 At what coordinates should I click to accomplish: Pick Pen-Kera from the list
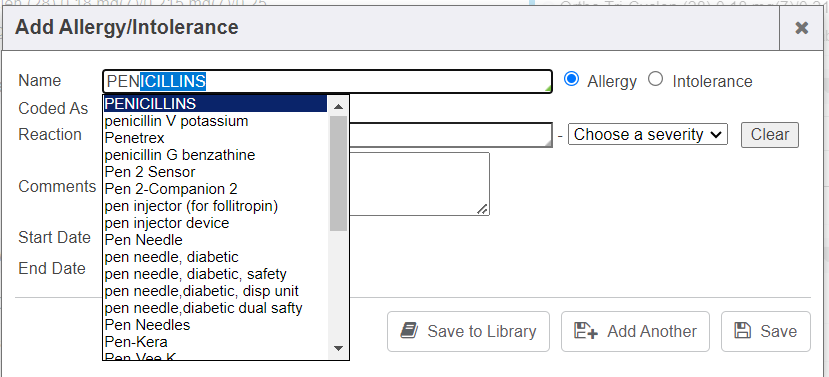pyautogui.click(x=215, y=342)
